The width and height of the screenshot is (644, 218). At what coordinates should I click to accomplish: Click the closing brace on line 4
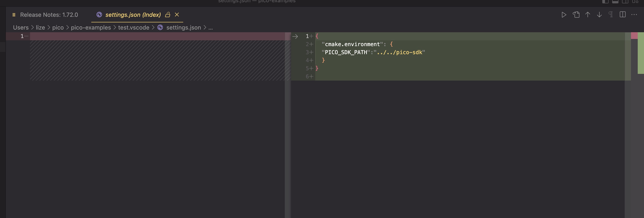point(323,60)
